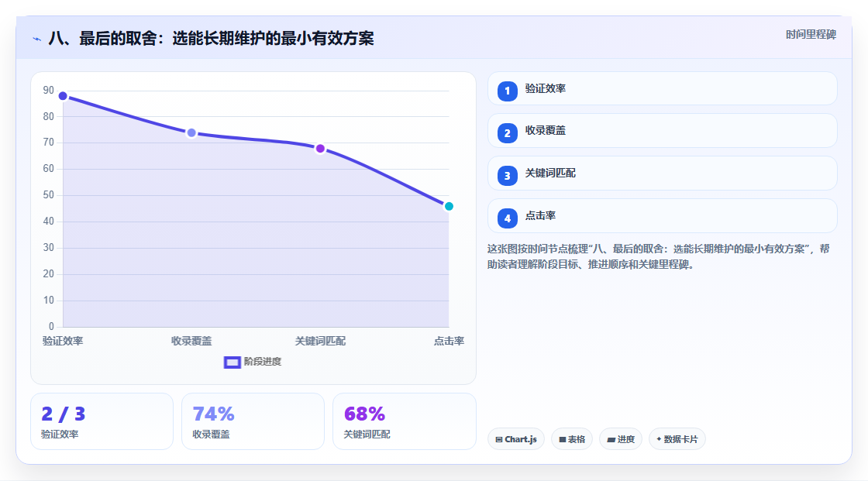Click the Chart.js tag
Image resolution: width=868 pixels, height=481 pixels.
pos(516,439)
